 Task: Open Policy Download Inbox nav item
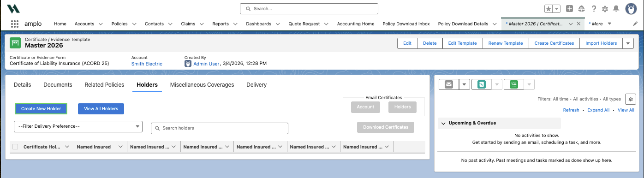pyautogui.click(x=406, y=24)
